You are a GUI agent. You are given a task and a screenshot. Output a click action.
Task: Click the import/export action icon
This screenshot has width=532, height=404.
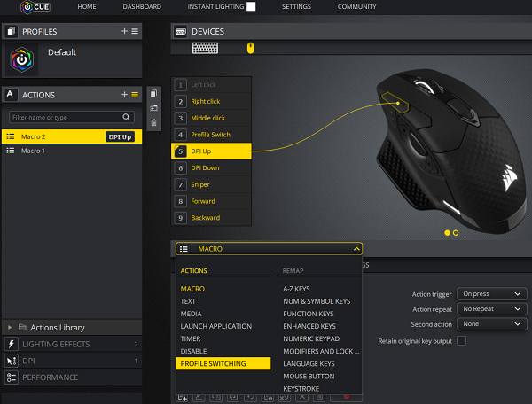(x=153, y=108)
